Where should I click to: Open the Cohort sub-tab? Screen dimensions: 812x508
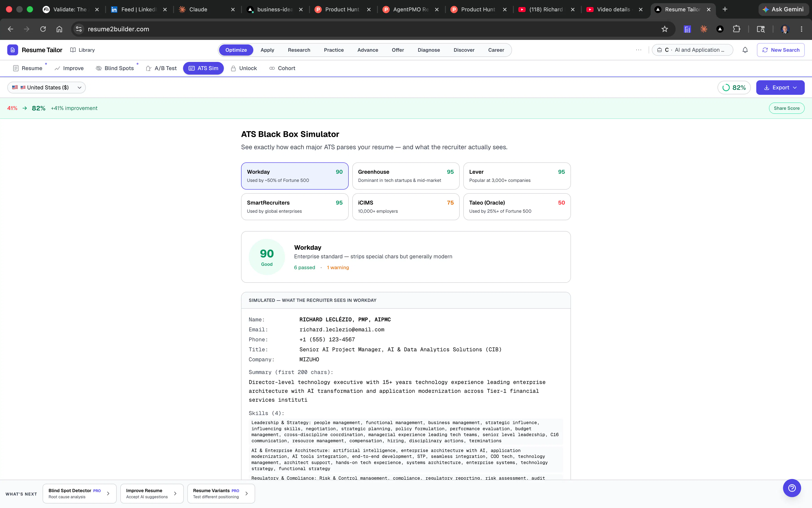coord(282,68)
